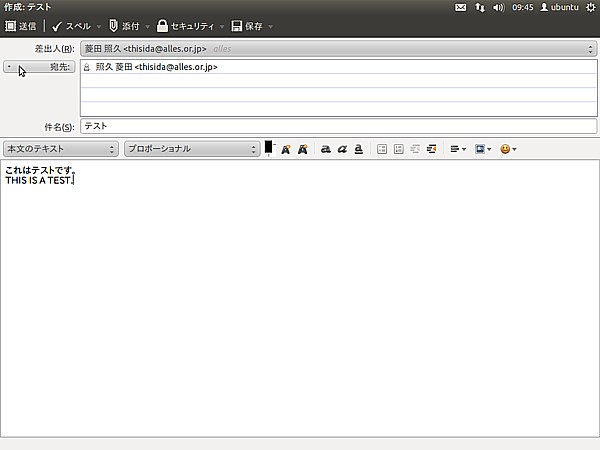Apply a bulleted list
Viewport: 600px width, 450px height.
click(382, 149)
